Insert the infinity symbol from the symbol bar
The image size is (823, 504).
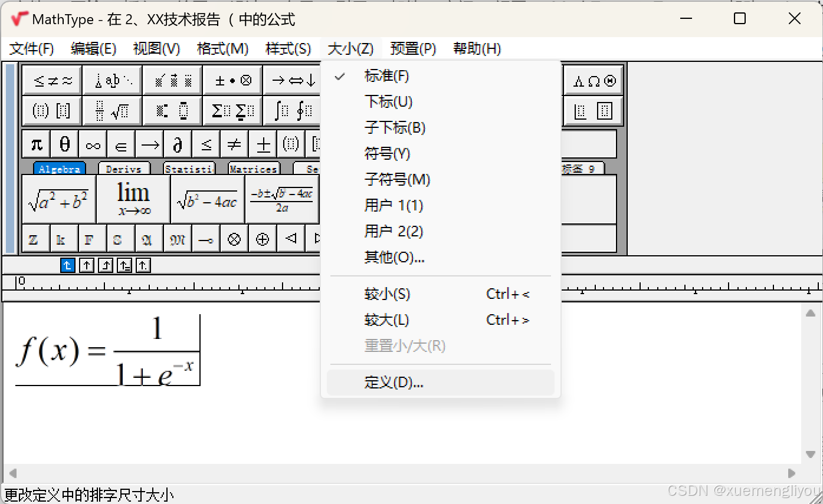93,143
